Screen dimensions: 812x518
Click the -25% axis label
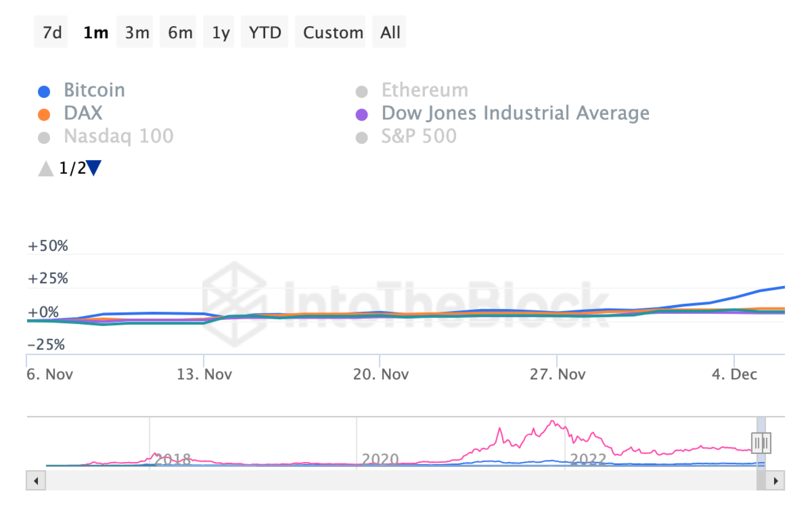(46, 345)
